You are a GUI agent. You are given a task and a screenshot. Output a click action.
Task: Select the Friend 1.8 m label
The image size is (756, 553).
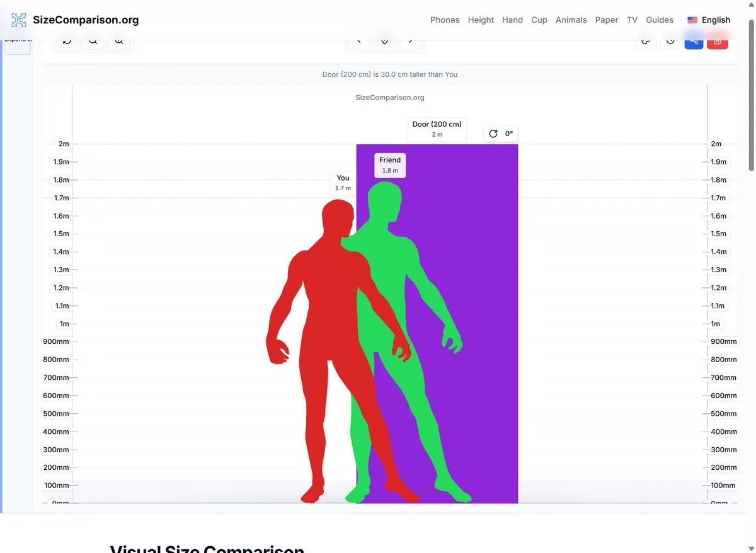[390, 165]
